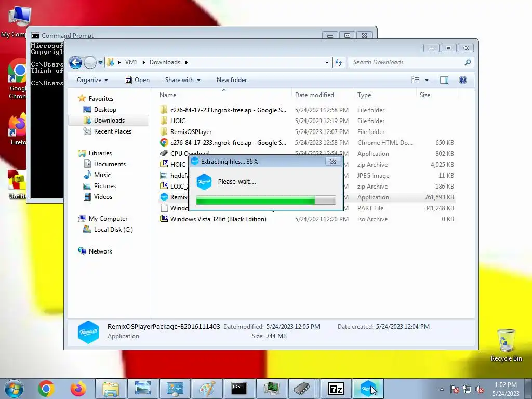
Task: Toggle the preview pane button
Action: (444, 80)
